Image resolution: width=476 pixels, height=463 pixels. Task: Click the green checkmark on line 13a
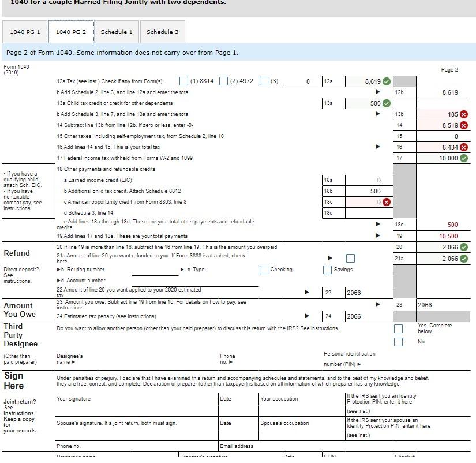point(387,103)
